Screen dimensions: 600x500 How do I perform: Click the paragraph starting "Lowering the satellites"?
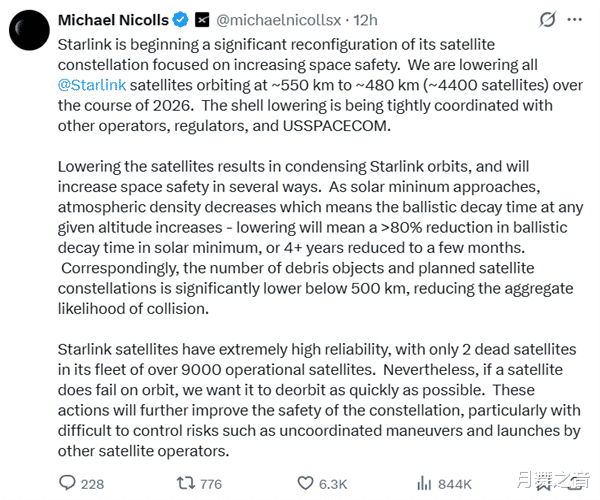(300, 237)
